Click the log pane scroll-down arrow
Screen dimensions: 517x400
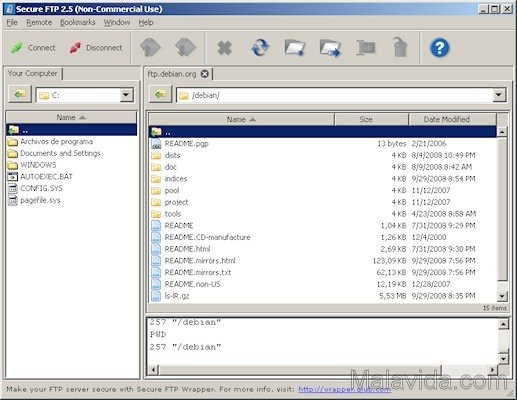point(503,359)
